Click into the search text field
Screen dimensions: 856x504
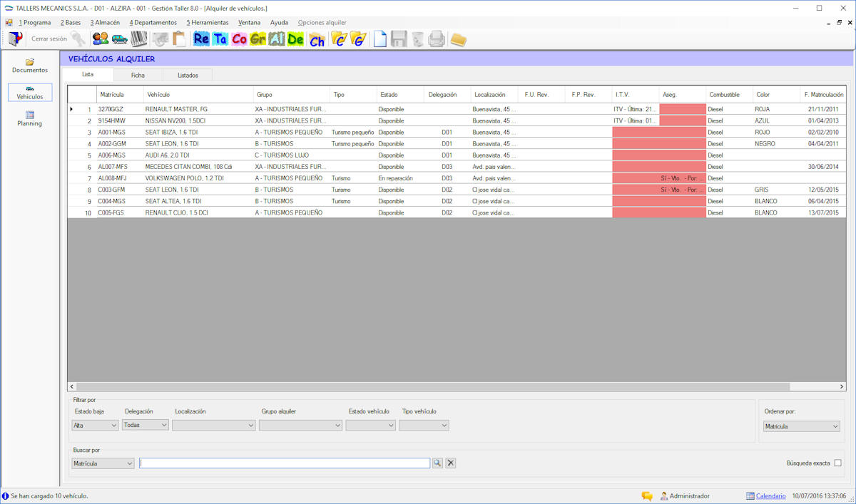(x=285, y=463)
